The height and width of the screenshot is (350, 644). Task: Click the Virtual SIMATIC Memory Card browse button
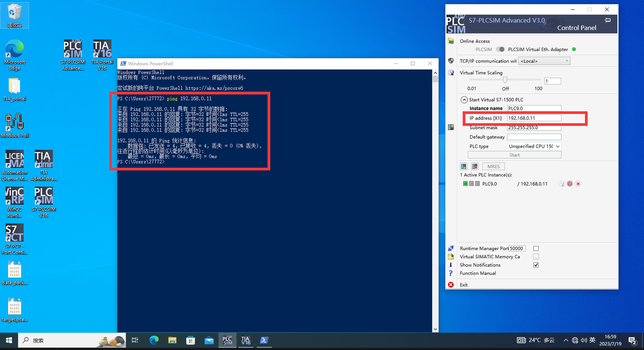coord(536,256)
